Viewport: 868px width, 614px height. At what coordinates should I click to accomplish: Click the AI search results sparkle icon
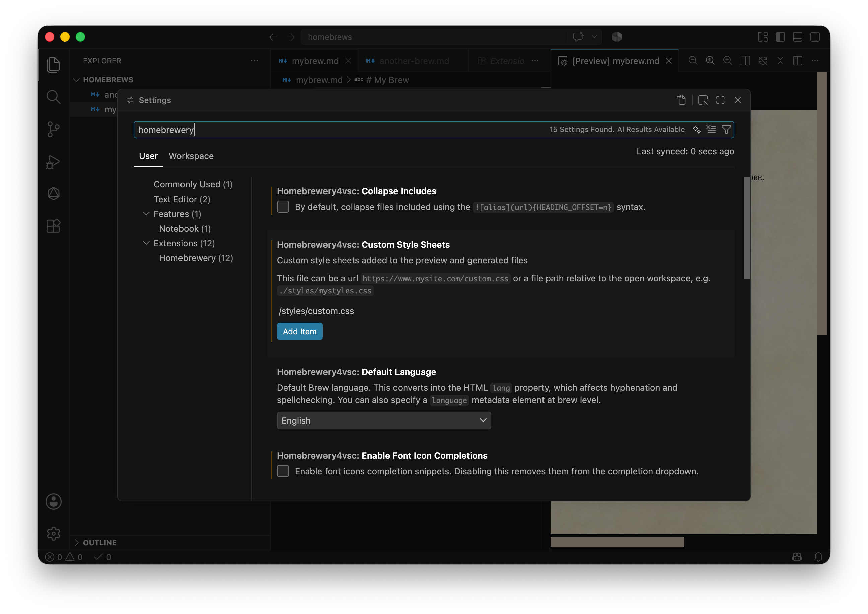696,129
